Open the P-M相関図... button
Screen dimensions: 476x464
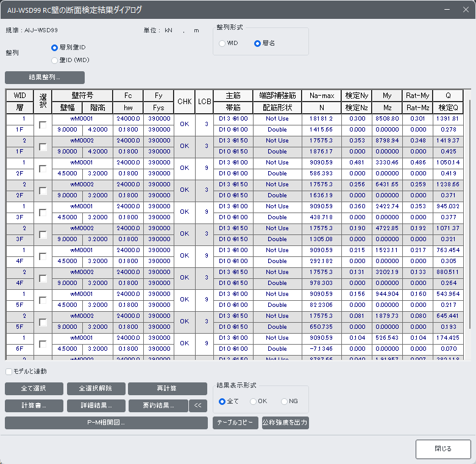106,423
